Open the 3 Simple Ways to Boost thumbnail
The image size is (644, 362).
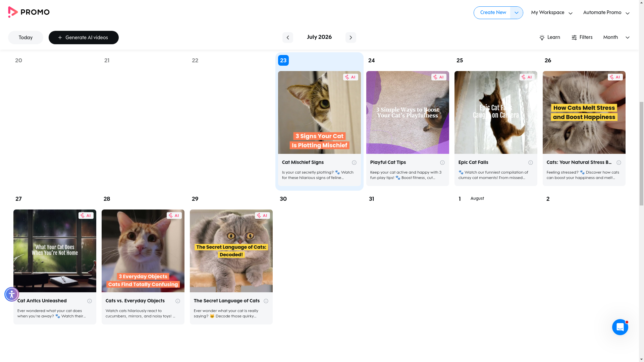[408, 112]
